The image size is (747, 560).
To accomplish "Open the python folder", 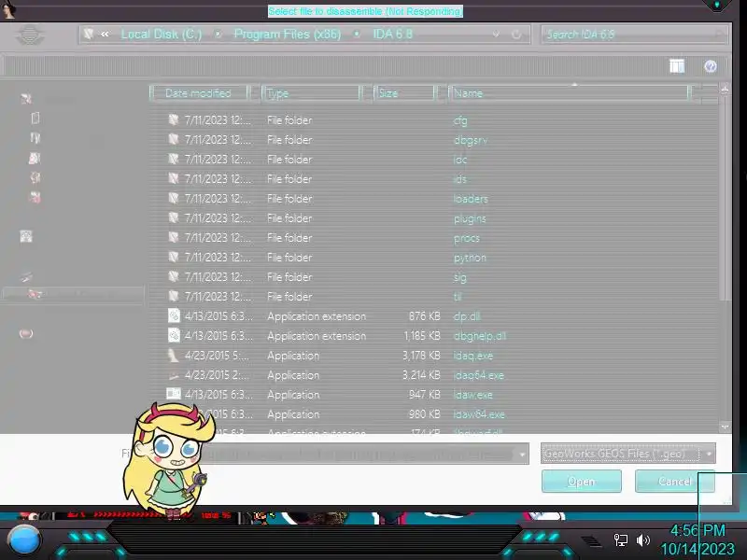I will (470, 258).
